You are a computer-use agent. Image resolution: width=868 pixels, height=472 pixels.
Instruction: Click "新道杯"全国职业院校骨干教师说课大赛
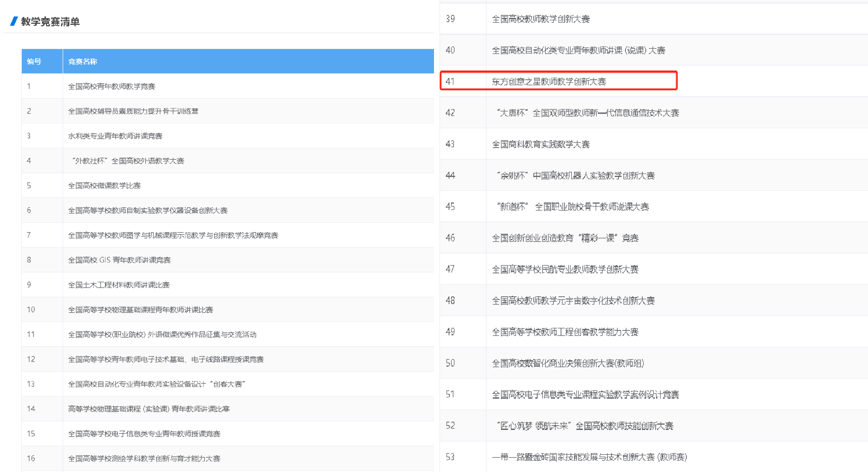coord(573,207)
